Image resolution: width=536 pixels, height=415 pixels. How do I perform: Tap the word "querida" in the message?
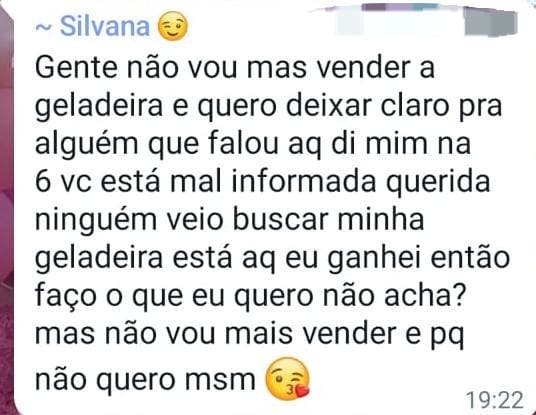[438, 182]
